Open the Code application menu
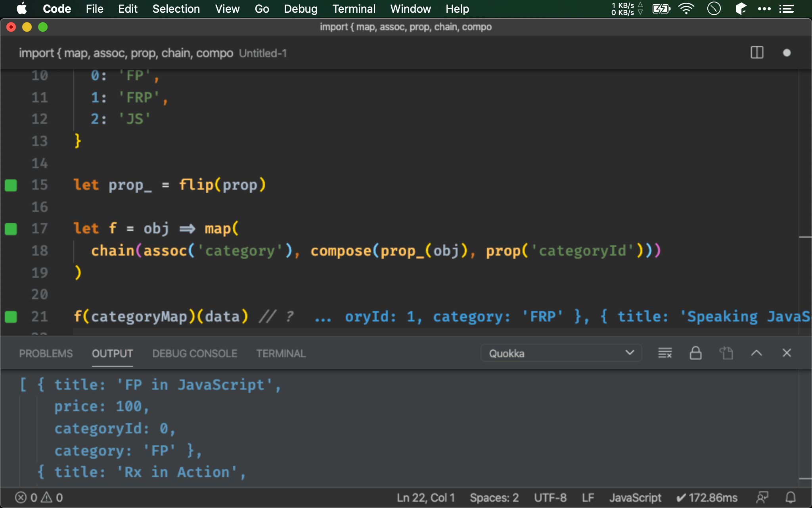812x508 pixels. [x=57, y=9]
